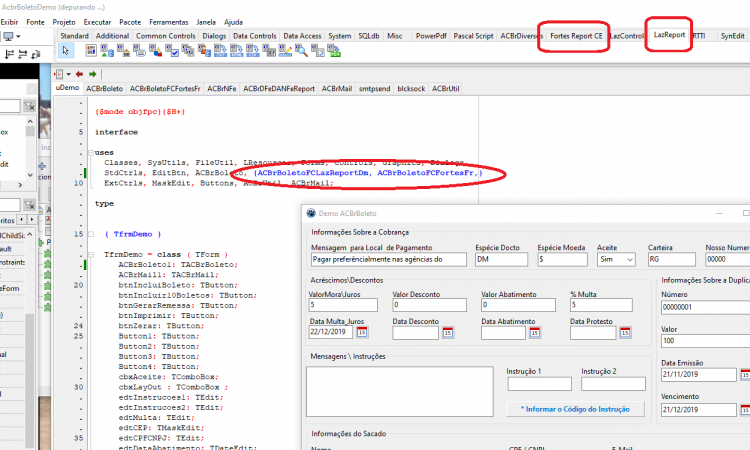
Task: Select the report preview magnifier component icon
Action: click(x=301, y=50)
